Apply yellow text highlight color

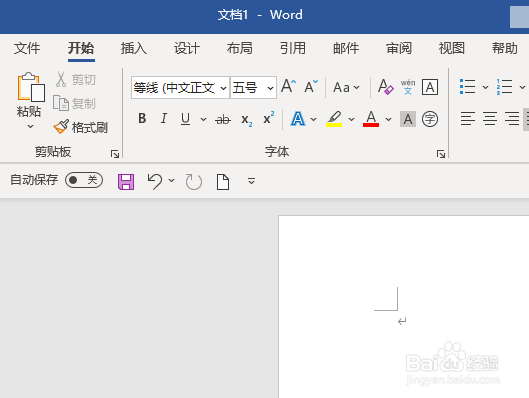coord(334,119)
